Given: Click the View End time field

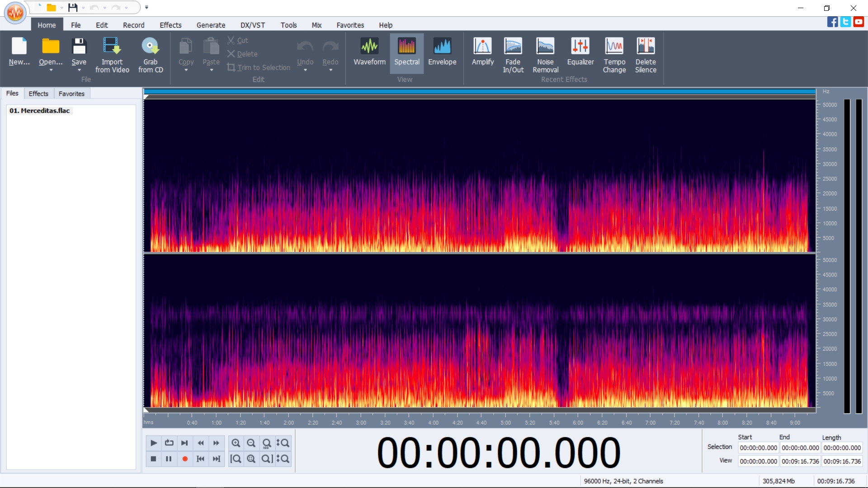Looking at the screenshot, I should [x=800, y=461].
